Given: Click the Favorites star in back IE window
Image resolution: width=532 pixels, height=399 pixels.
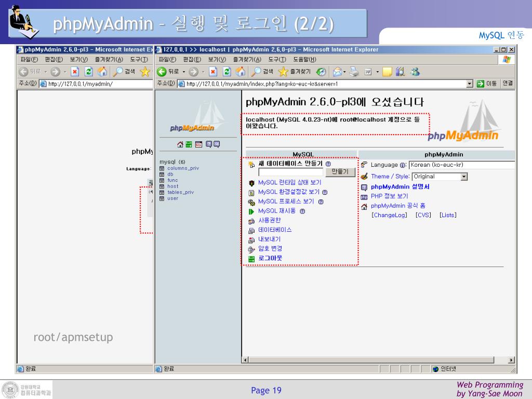Looking at the screenshot, I should (x=145, y=72).
